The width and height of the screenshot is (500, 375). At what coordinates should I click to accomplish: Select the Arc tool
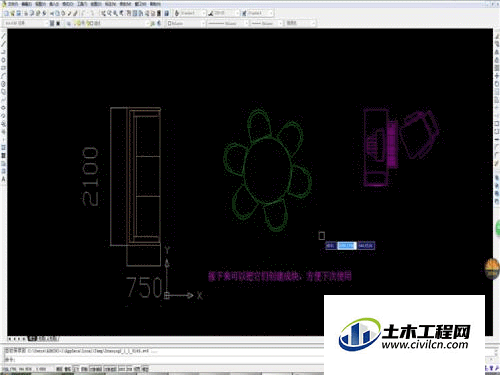pyautogui.click(x=4, y=76)
